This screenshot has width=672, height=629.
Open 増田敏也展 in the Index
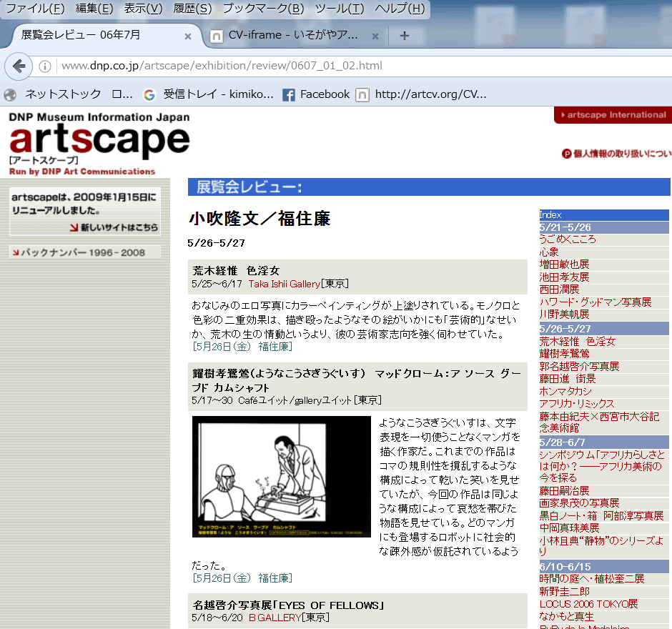tap(564, 264)
